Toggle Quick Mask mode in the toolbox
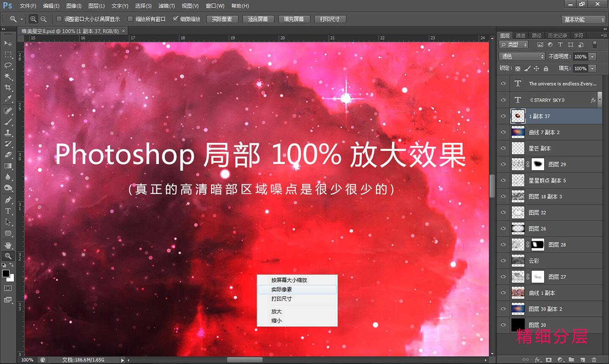 pos(8,288)
